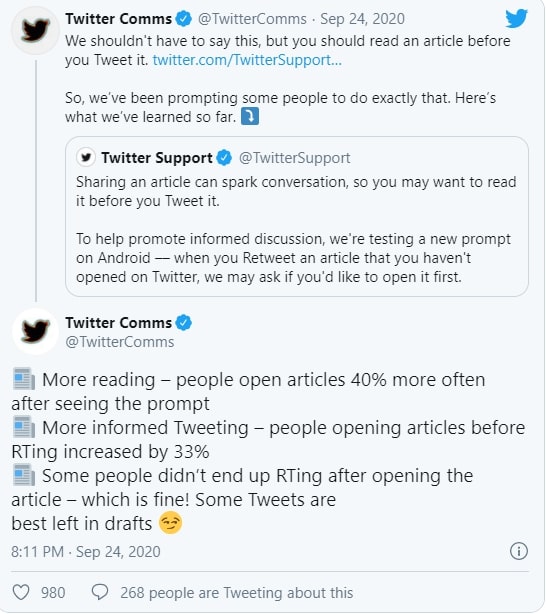This screenshot has height=614, width=546.
Task: Click the @TwitterComms handle at top
Action: click(252, 19)
